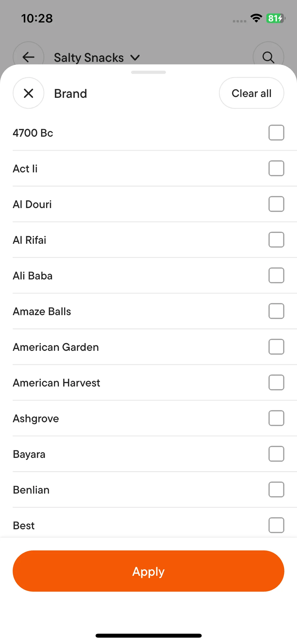Enable the Al Rifai brand filter
This screenshot has height=644, width=297.
click(x=276, y=240)
